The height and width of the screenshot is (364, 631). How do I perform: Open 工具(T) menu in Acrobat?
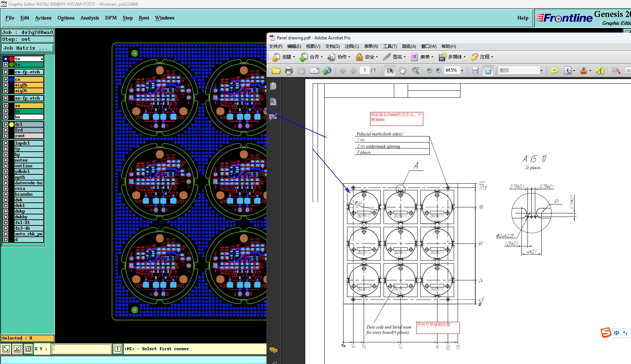(x=390, y=46)
